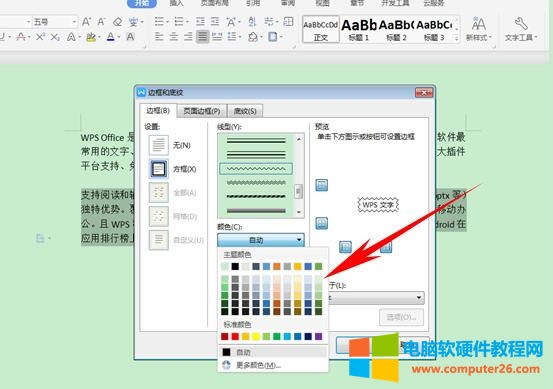Viewport: 553px width, 389px height.
Task: Click the text highlight color icon
Action: click(91, 37)
